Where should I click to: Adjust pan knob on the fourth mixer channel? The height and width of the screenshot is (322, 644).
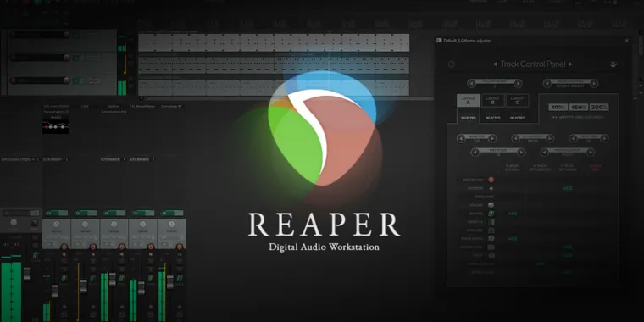143,225
